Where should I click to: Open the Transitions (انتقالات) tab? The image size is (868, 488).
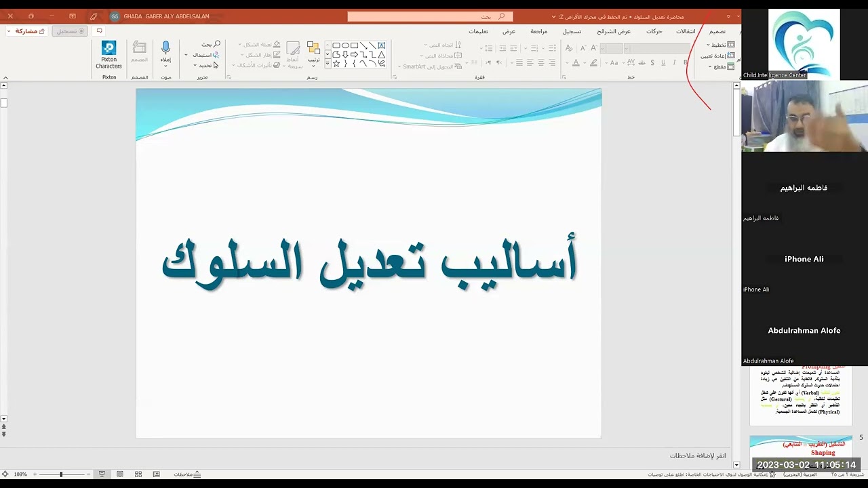[686, 31]
